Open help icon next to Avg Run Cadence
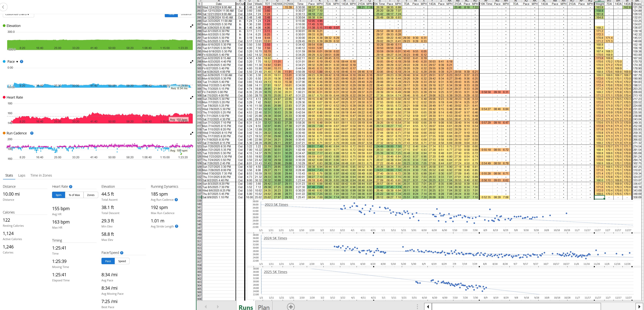 [x=176, y=200]
